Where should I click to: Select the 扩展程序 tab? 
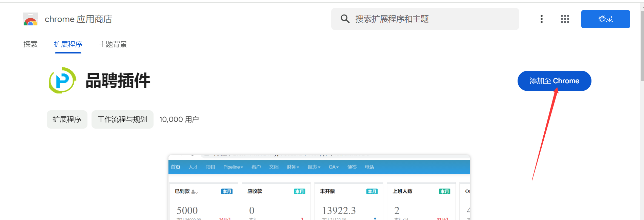pyautogui.click(x=68, y=44)
